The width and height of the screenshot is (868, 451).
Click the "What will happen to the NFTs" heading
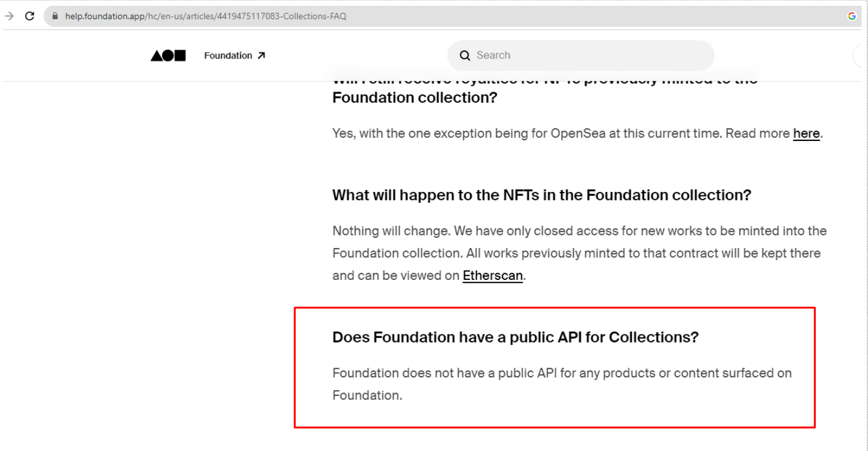click(x=541, y=195)
